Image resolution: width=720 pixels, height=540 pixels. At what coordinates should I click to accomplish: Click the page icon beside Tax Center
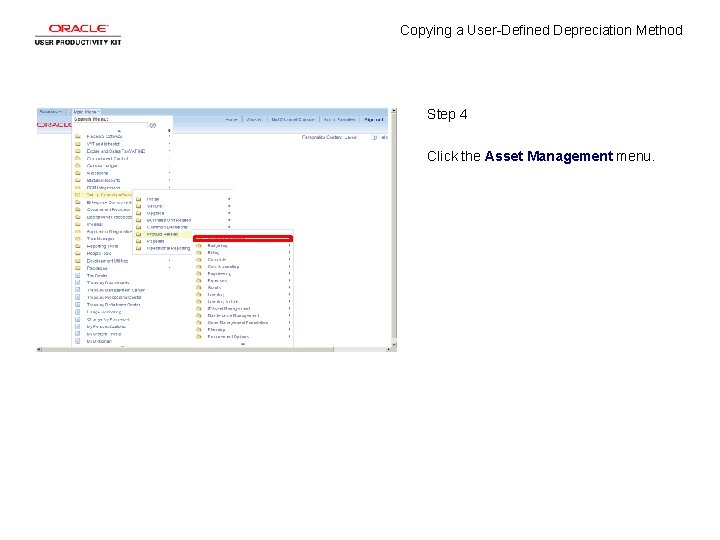(78, 276)
